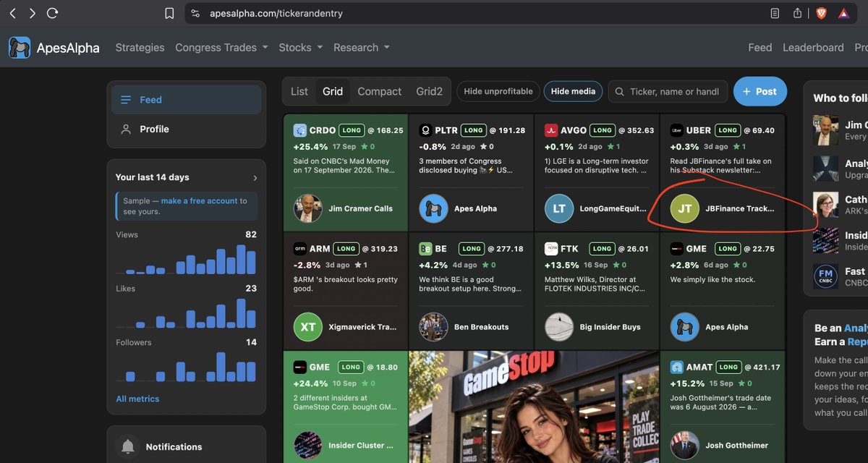Open Xigmaverick author name on ARM card
Viewport: 868px width, 463px height.
pos(362,327)
